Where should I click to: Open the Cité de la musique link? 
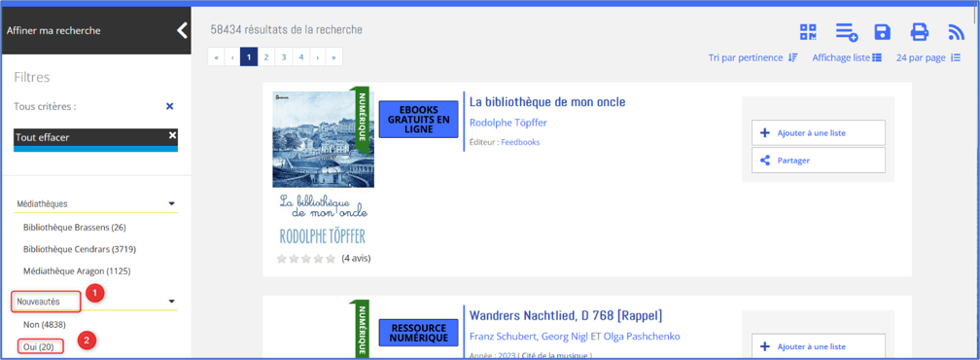(x=555, y=355)
